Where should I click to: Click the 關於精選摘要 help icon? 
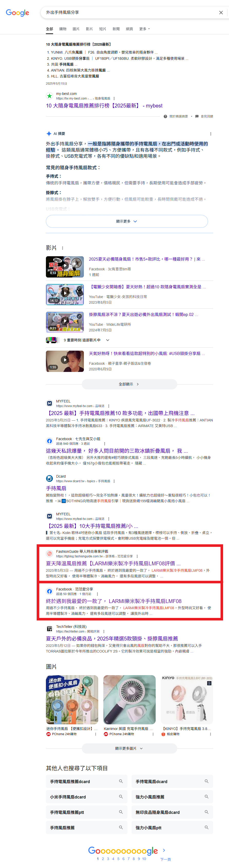165,117
